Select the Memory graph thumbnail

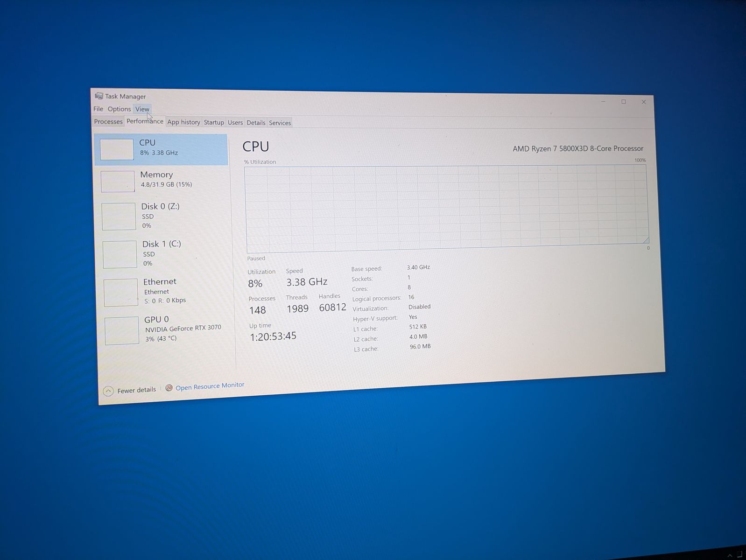coord(118,182)
